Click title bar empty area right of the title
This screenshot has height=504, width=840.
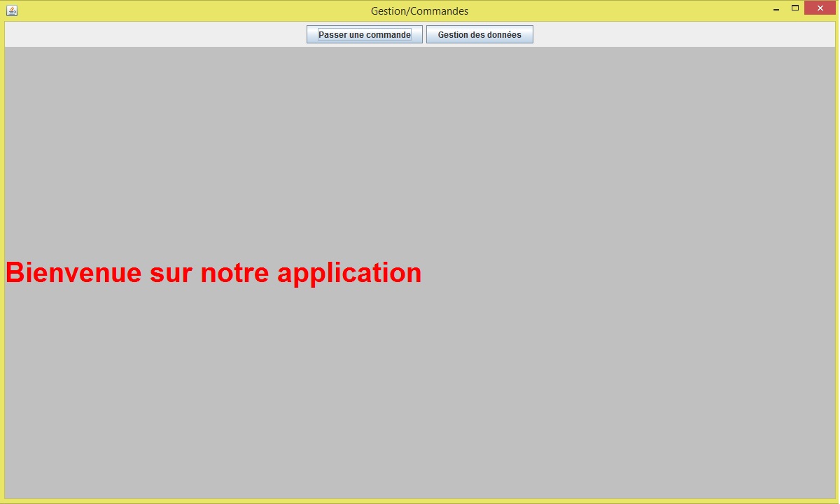point(616,10)
